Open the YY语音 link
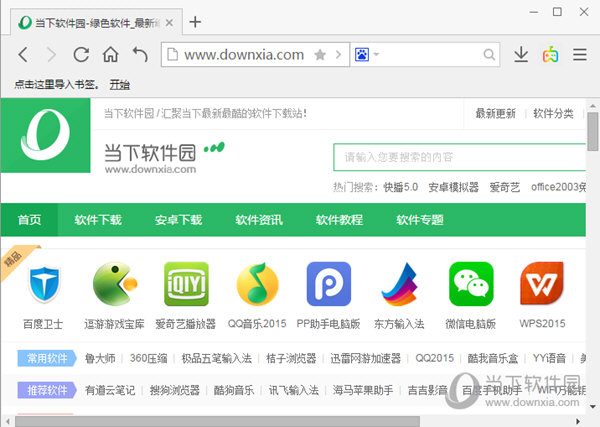The width and height of the screenshot is (600, 427). coord(549,359)
